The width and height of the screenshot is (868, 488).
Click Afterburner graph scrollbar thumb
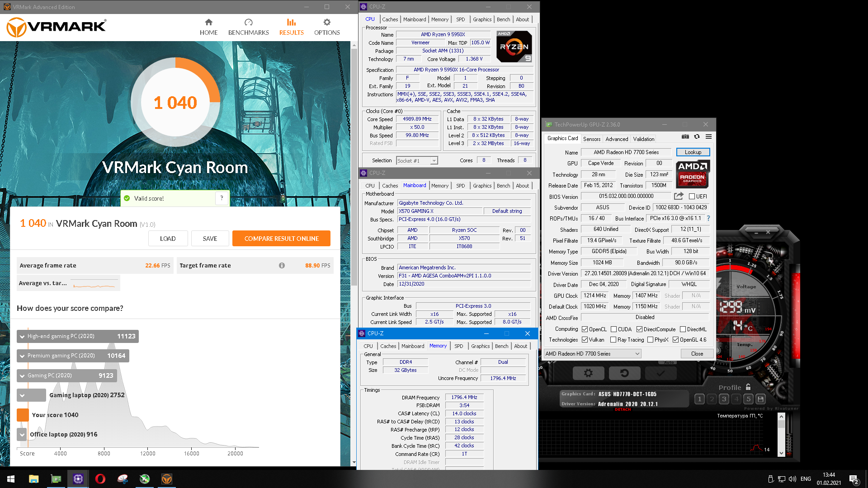(781, 425)
